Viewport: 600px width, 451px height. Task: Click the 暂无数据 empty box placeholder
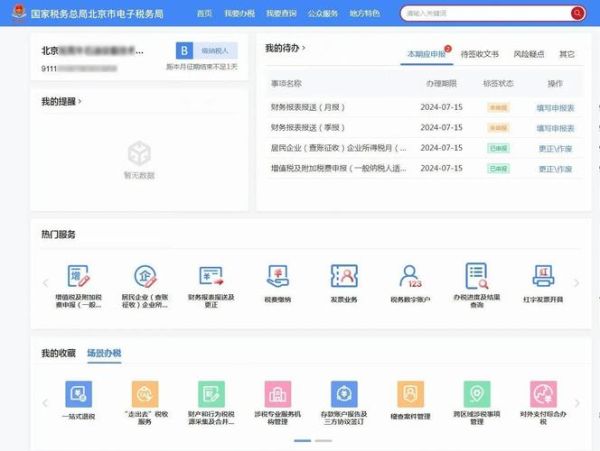(x=139, y=160)
